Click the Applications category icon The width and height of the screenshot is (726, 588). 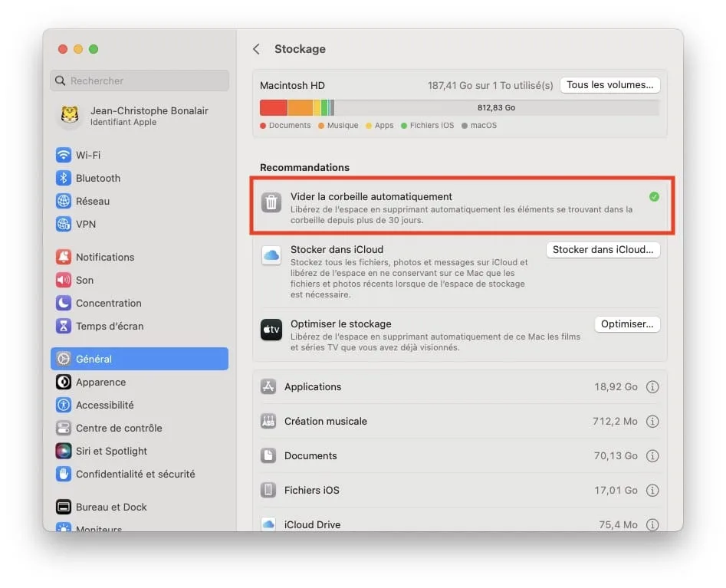pyautogui.click(x=268, y=386)
